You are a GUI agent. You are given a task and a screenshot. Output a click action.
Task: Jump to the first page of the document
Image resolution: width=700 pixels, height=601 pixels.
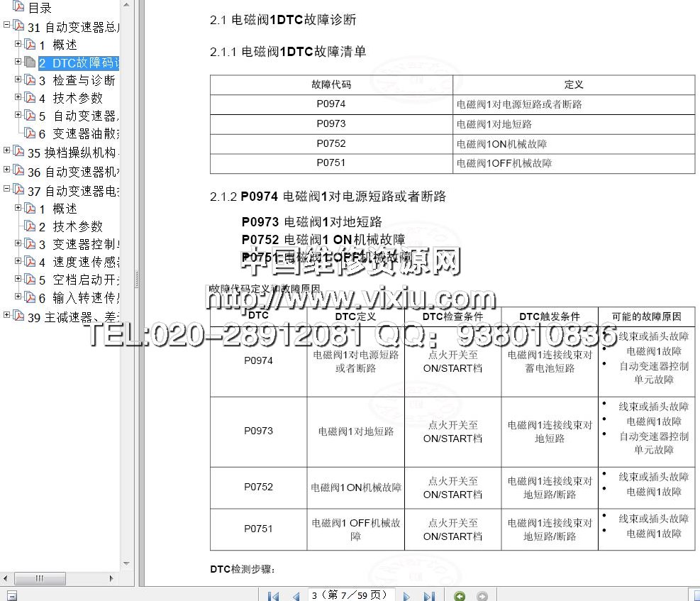click(x=273, y=596)
